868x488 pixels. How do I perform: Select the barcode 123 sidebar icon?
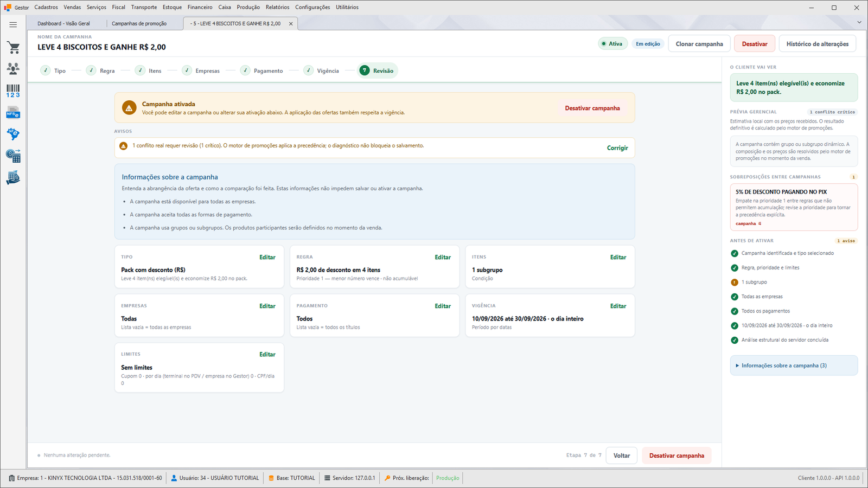coord(13,91)
